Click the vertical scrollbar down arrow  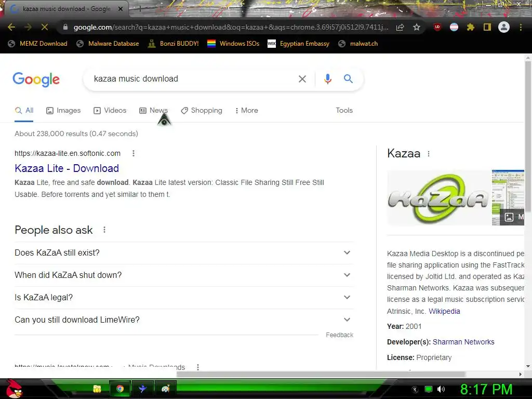tap(528, 366)
